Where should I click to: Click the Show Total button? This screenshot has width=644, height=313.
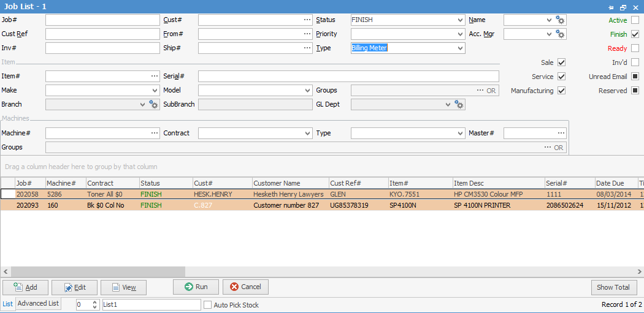pos(613,287)
